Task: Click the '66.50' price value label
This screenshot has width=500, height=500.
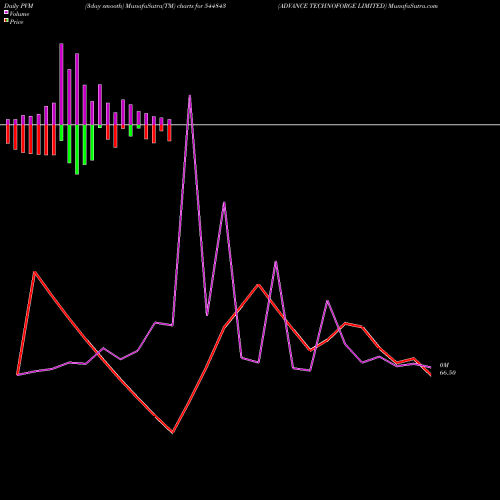Action: (x=448, y=373)
